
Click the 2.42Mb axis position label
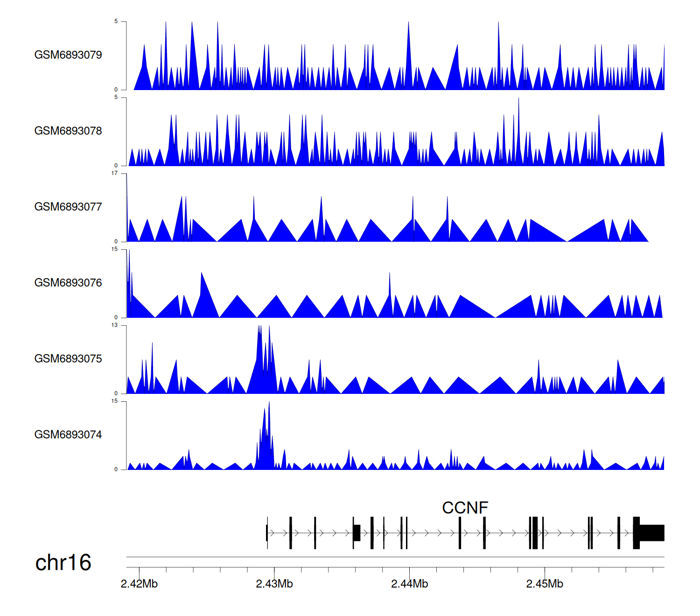pyautogui.click(x=139, y=584)
